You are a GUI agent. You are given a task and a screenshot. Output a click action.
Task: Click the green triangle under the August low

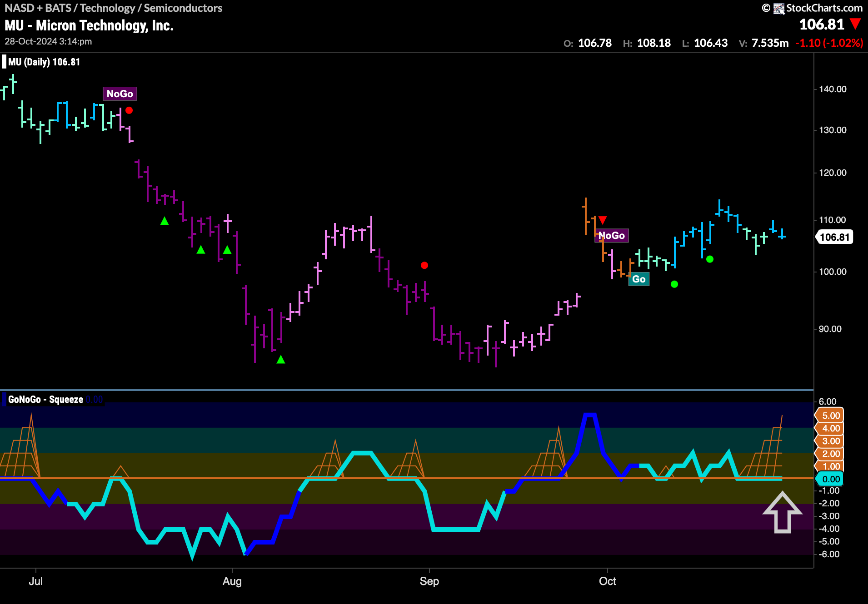tap(281, 360)
